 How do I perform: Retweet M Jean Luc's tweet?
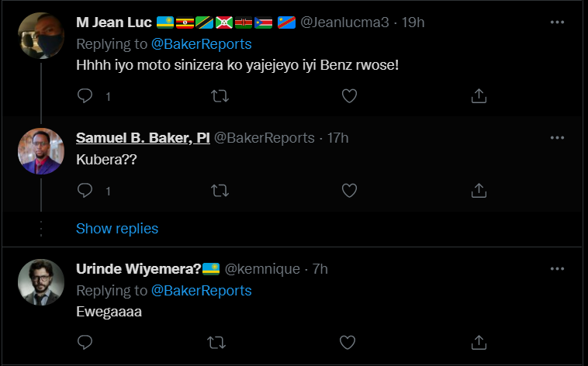[x=220, y=96]
